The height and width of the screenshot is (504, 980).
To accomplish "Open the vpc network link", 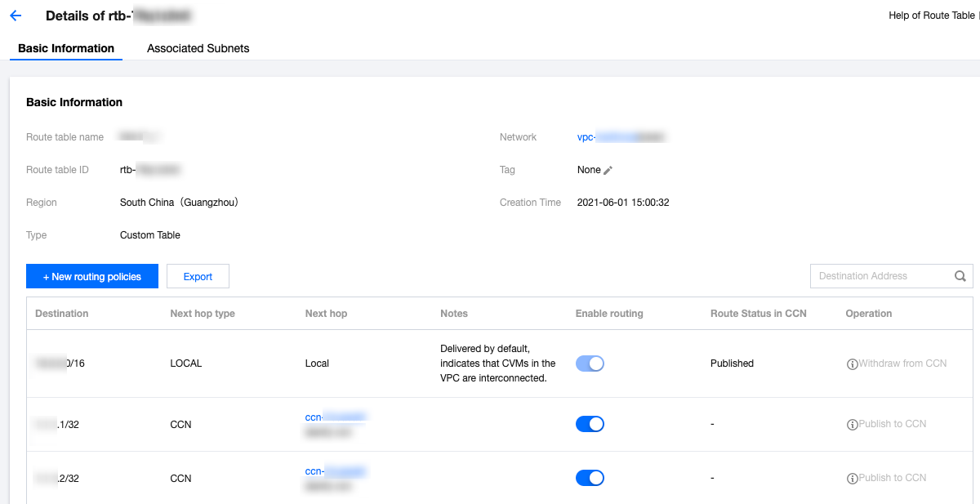I will pyautogui.click(x=621, y=137).
